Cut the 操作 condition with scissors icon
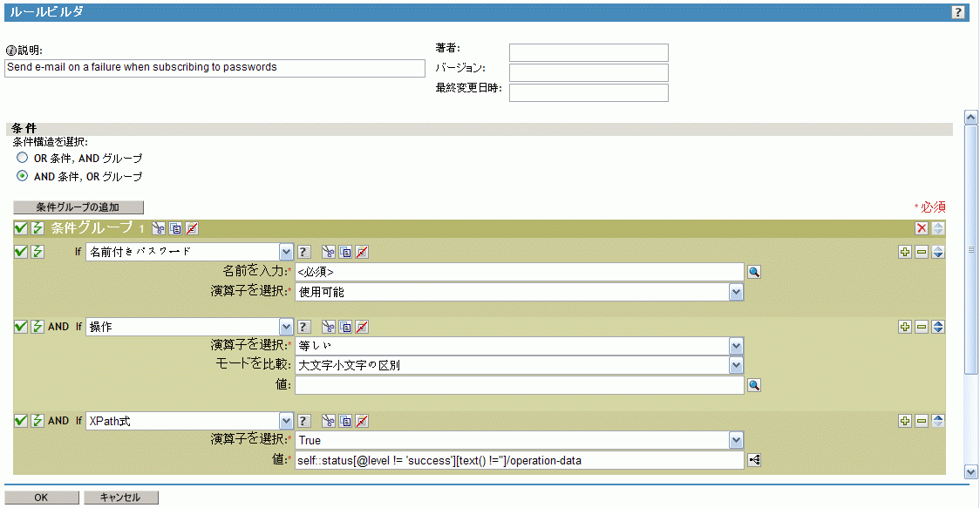The image size is (980, 508). (329, 327)
